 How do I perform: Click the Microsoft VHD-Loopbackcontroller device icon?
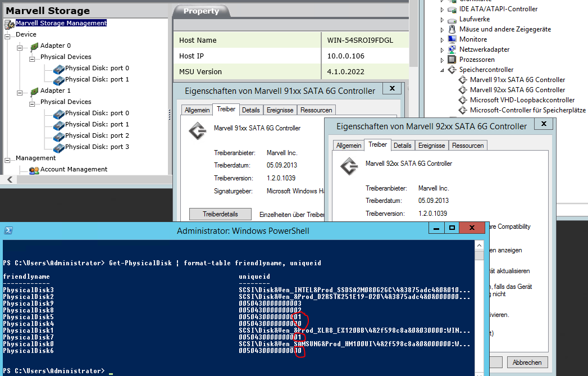pos(463,100)
